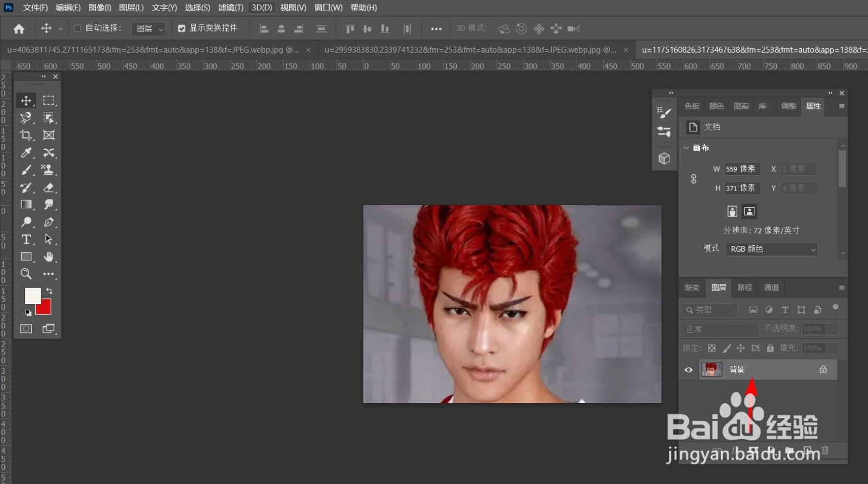Enable the 自动选择 checkbox

click(x=78, y=28)
